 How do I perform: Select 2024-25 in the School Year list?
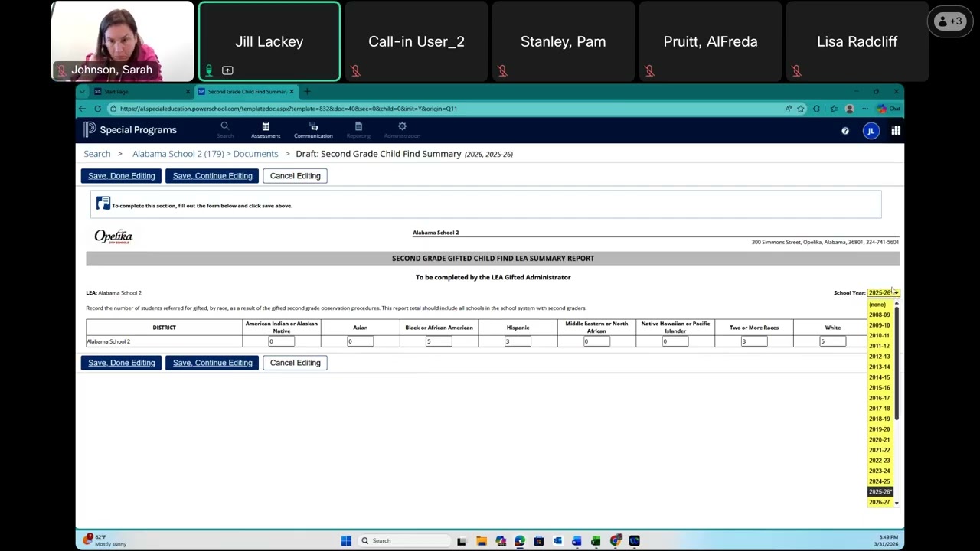[x=880, y=481]
